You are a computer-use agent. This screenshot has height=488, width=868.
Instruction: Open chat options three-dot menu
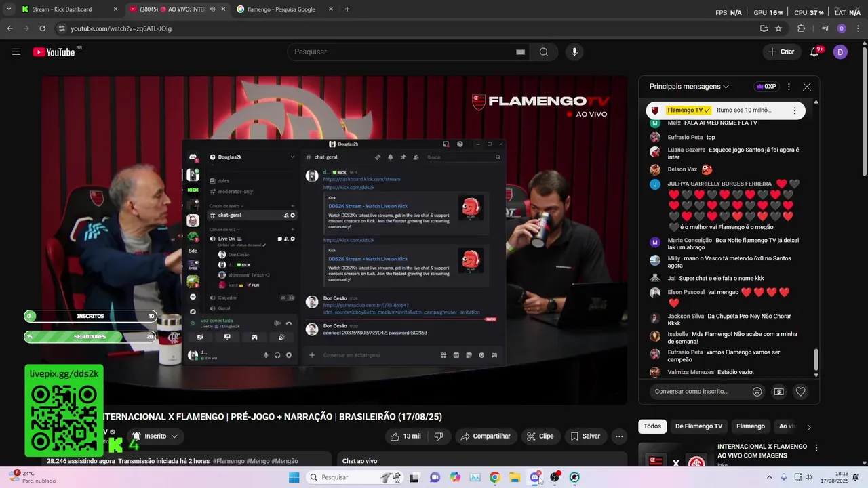tap(789, 87)
